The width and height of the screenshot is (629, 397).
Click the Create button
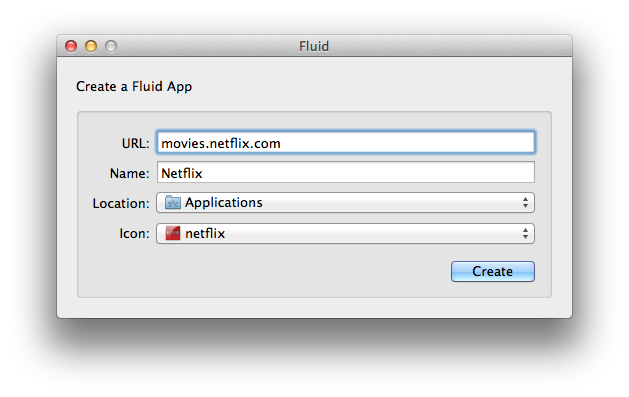tap(493, 271)
